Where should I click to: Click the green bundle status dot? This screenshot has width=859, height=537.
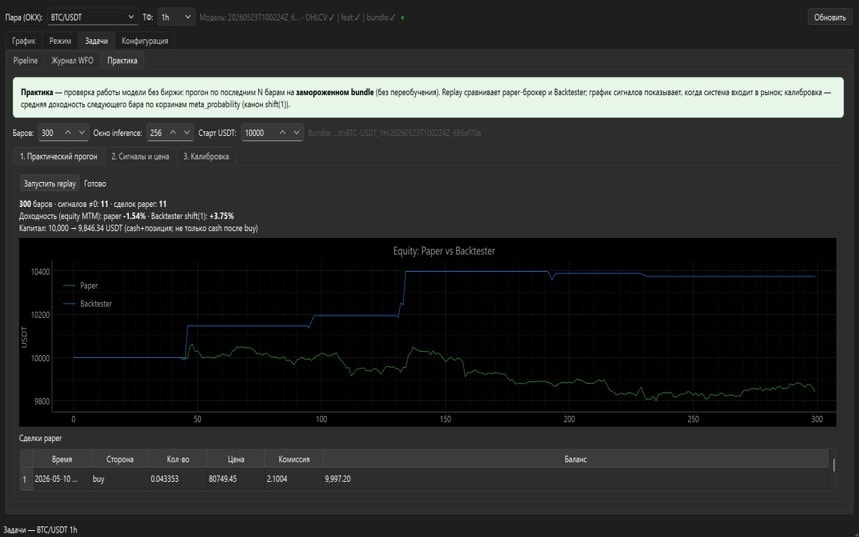(x=403, y=18)
